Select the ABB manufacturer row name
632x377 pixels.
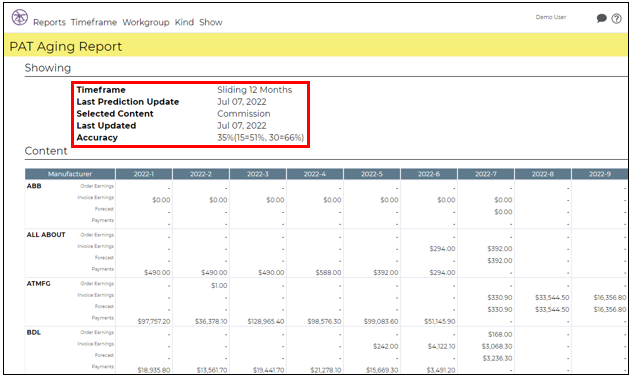pyautogui.click(x=34, y=186)
